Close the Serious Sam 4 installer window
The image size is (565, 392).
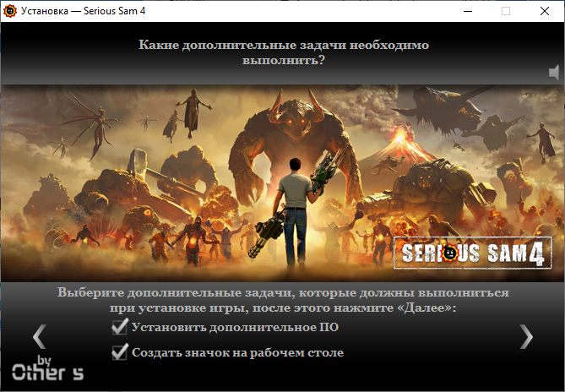(545, 11)
